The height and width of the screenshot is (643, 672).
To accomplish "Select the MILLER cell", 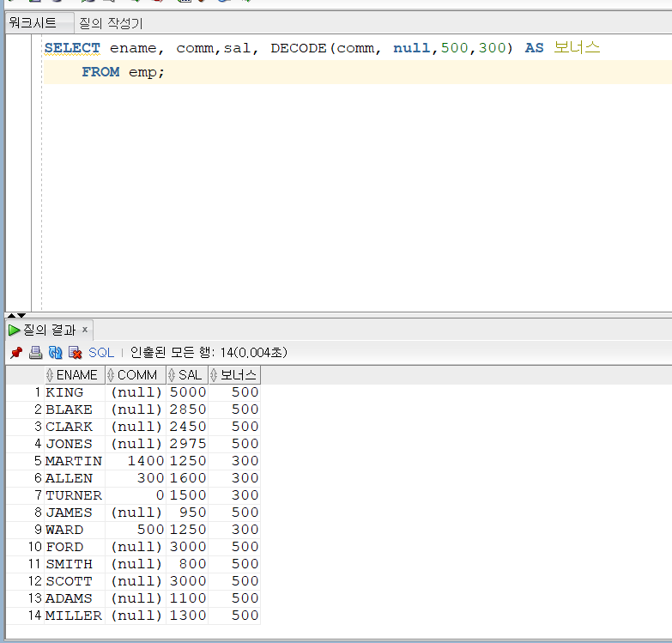I will pyautogui.click(x=75, y=616).
